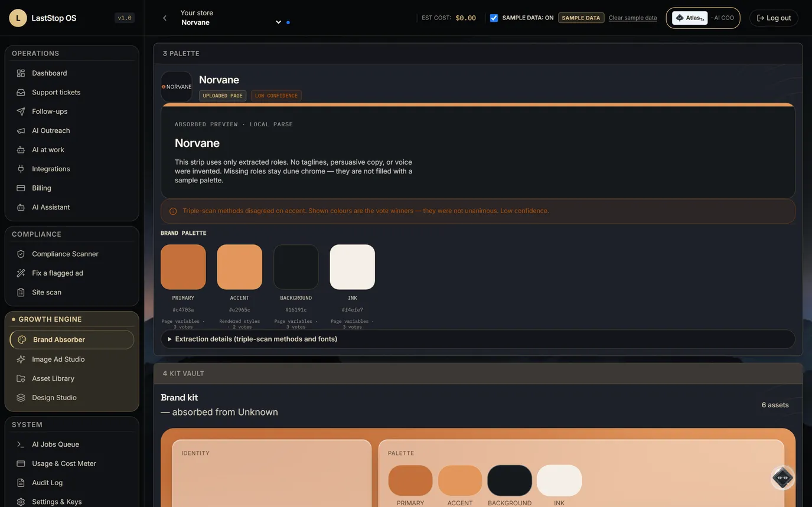Select the AI Outreach megaphone icon
The image size is (812, 507).
[21, 130]
